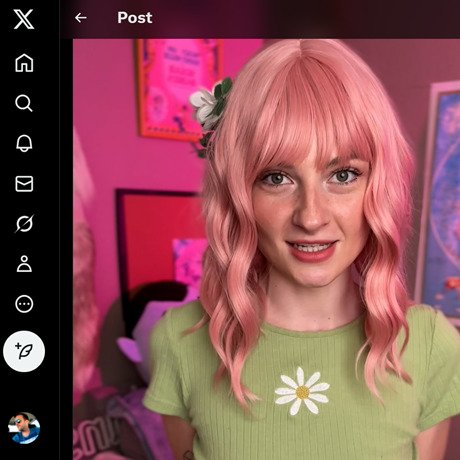This screenshot has height=460, width=460.
Task: Open the Explore search icon
Action: [24, 103]
